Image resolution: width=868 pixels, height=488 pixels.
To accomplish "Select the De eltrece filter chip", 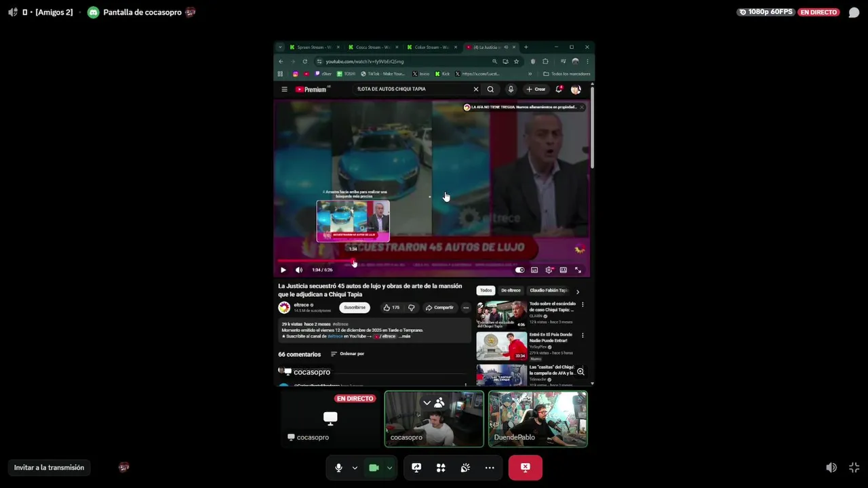I will click(x=511, y=290).
